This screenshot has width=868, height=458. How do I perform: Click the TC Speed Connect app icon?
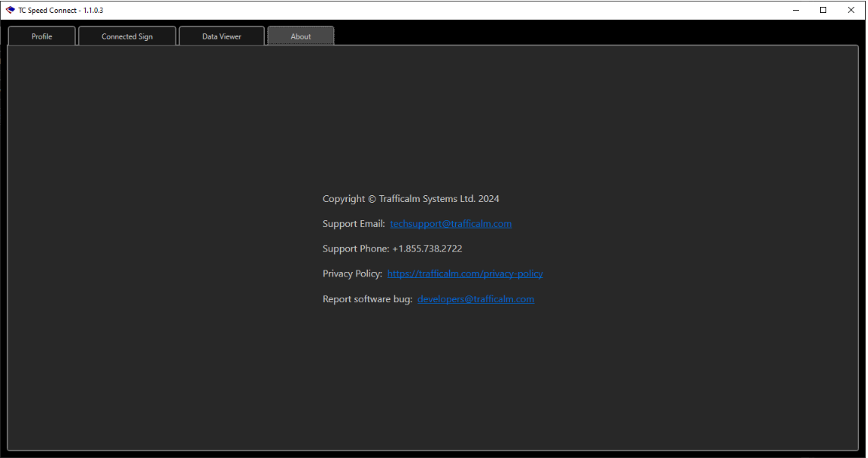[10, 10]
